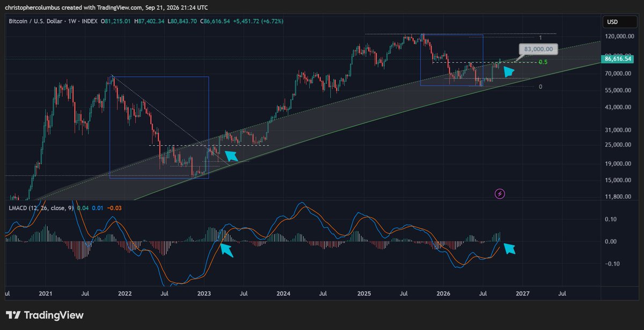
Task: Click the 2022 label on the time axis
Action: [x=125, y=294]
